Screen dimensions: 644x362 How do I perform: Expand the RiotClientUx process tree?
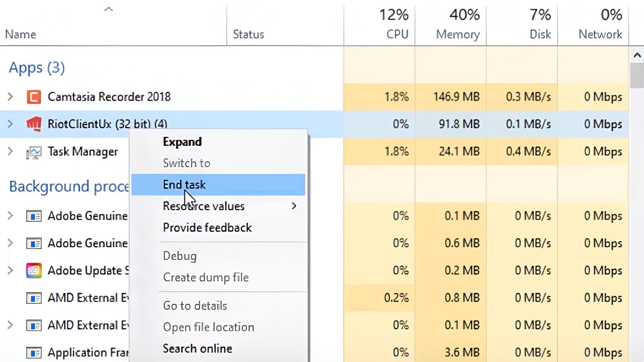[x=10, y=124]
